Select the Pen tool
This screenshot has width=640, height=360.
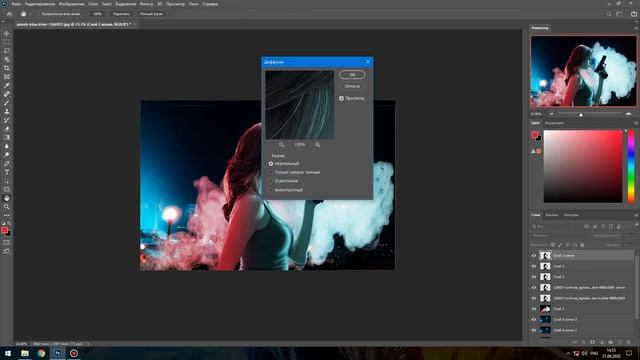tap(7, 163)
